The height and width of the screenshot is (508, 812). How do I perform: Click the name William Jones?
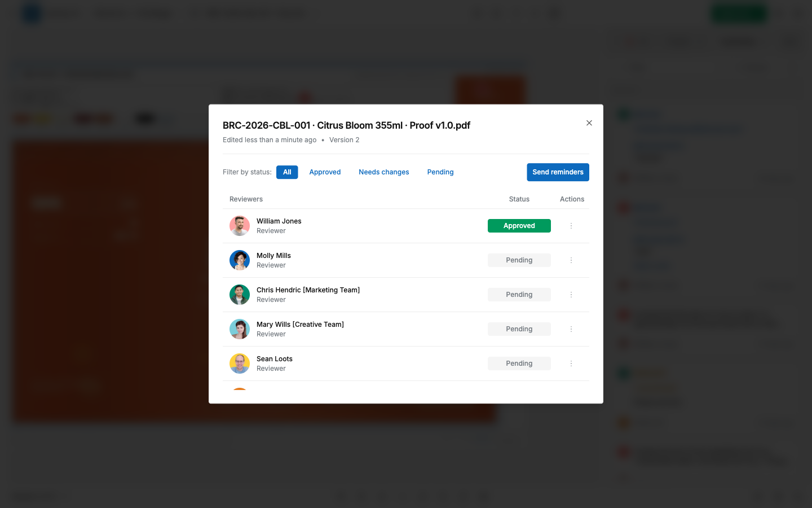[x=279, y=221]
